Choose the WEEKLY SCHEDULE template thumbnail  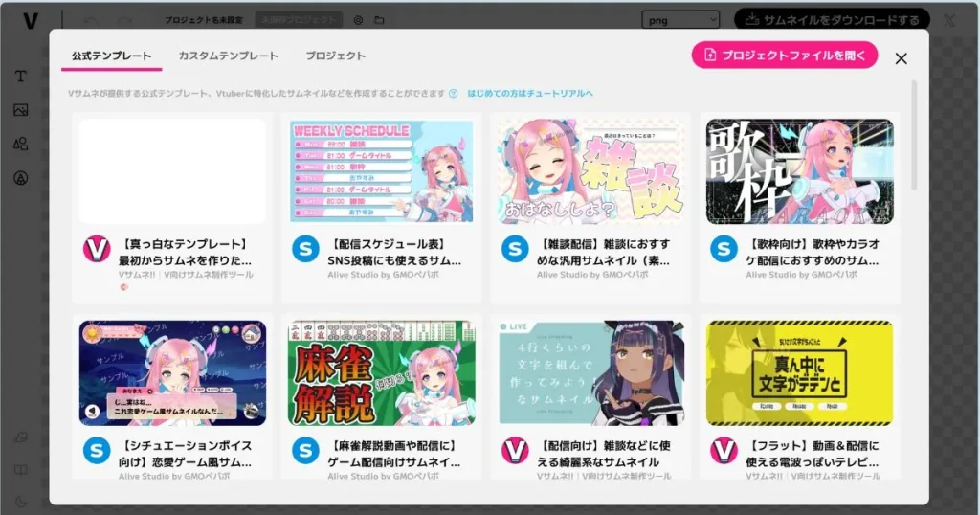(x=381, y=171)
